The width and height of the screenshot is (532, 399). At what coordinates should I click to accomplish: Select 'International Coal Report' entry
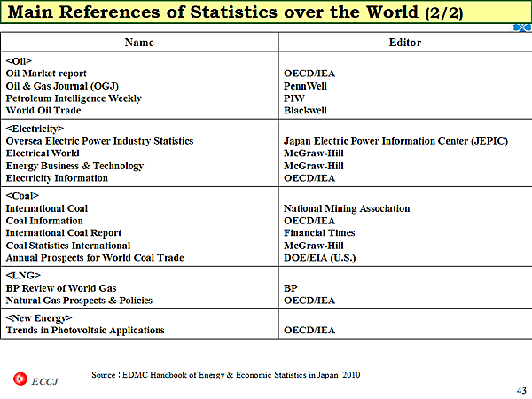point(64,233)
